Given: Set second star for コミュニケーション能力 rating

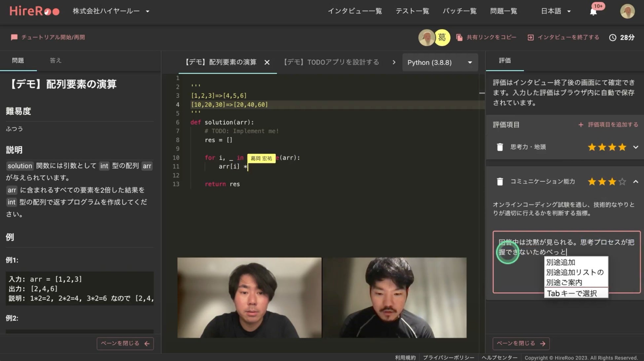Looking at the screenshot, I should click(602, 181).
